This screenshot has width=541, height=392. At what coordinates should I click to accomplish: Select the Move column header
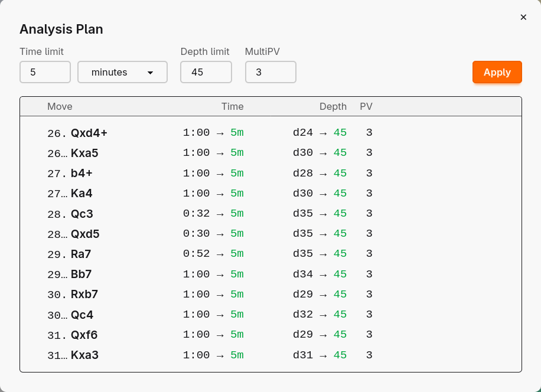coord(60,106)
